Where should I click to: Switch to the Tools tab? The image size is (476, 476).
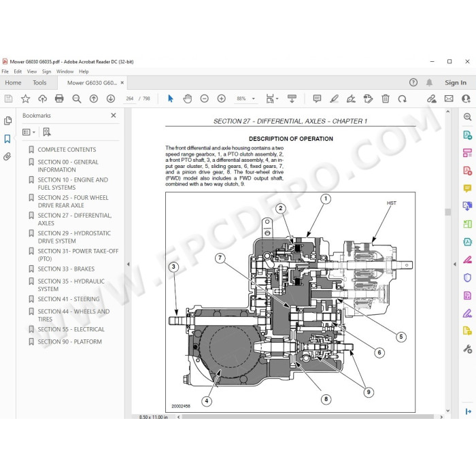pyautogui.click(x=39, y=82)
